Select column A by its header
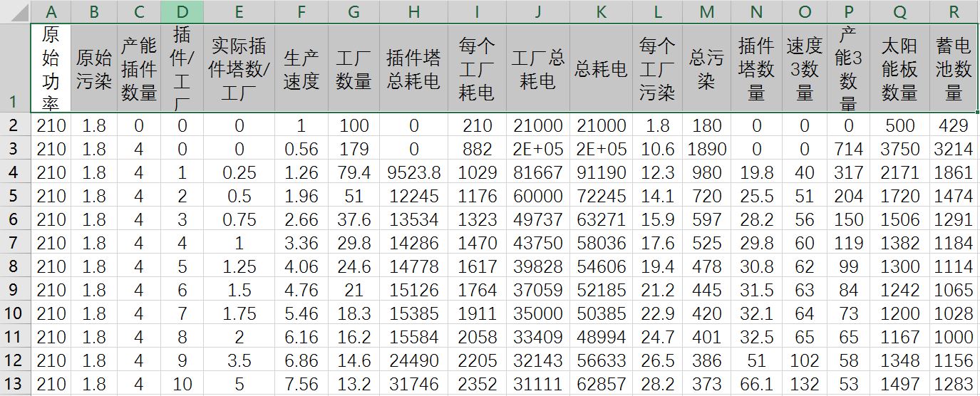 pyautogui.click(x=51, y=11)
